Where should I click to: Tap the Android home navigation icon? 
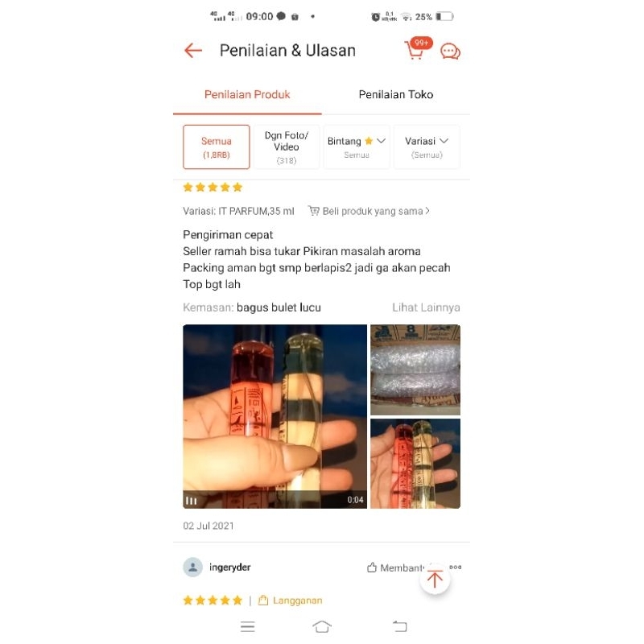click(321, 626)
